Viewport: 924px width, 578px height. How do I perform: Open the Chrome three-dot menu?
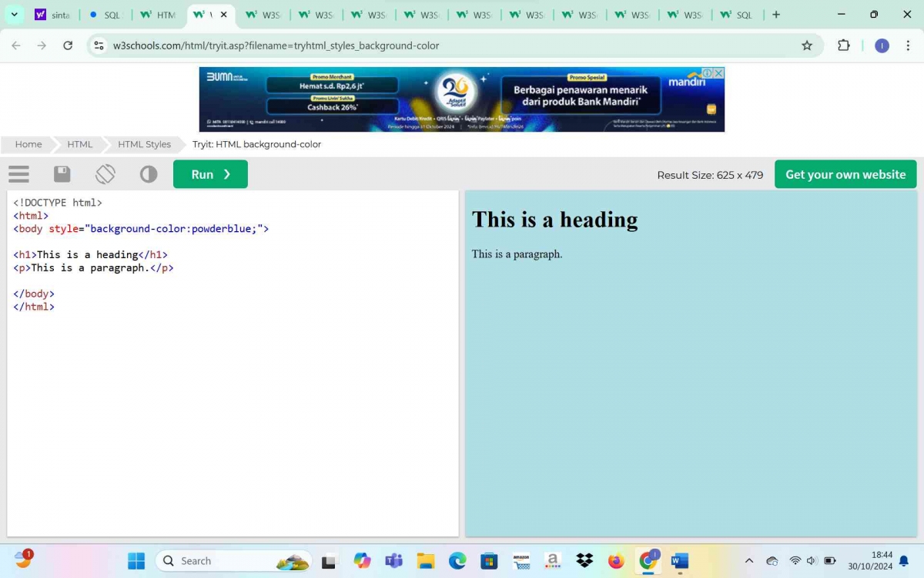click(909, 45)
